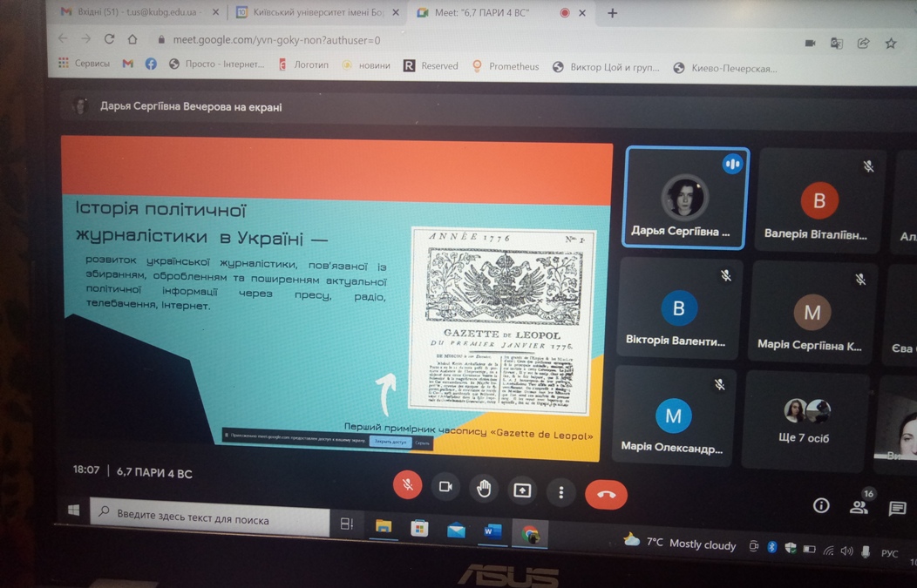917x588 pixels.
Task: Open translate page icon
Action: click(837, 44)
